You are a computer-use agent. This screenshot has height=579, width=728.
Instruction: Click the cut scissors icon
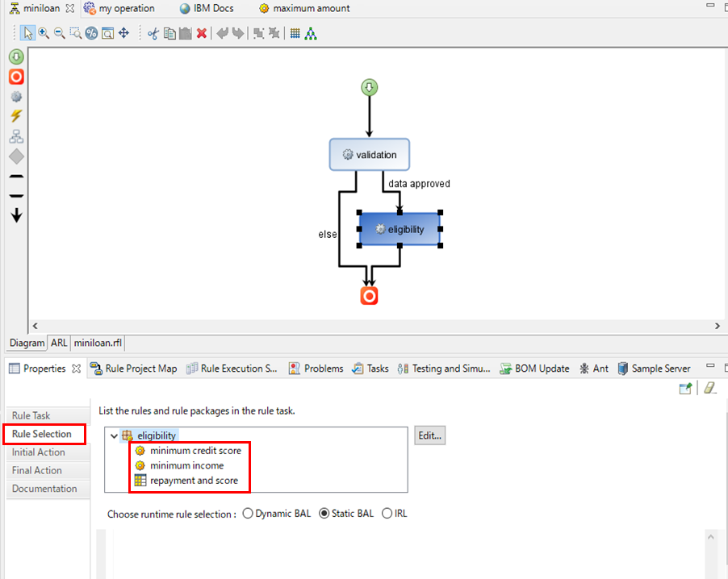click(x=153, y=33)
